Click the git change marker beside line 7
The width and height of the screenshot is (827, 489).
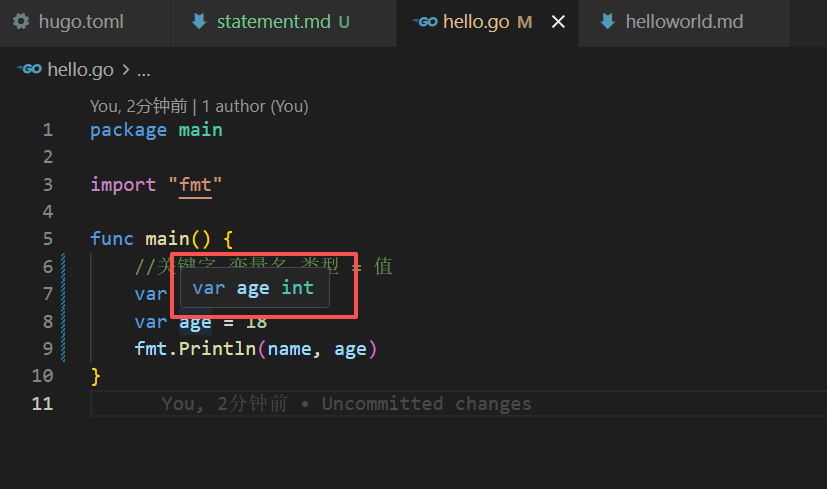[63, 294]
